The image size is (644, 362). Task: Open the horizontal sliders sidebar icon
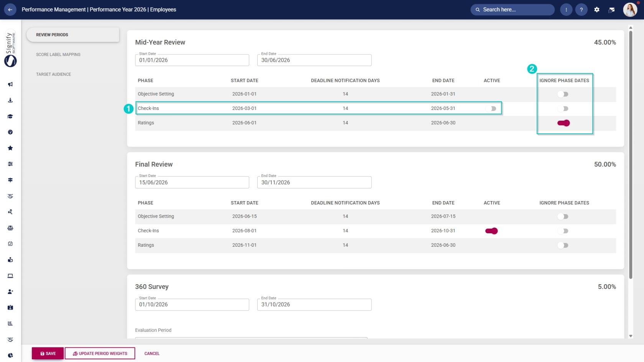[10, 164]
